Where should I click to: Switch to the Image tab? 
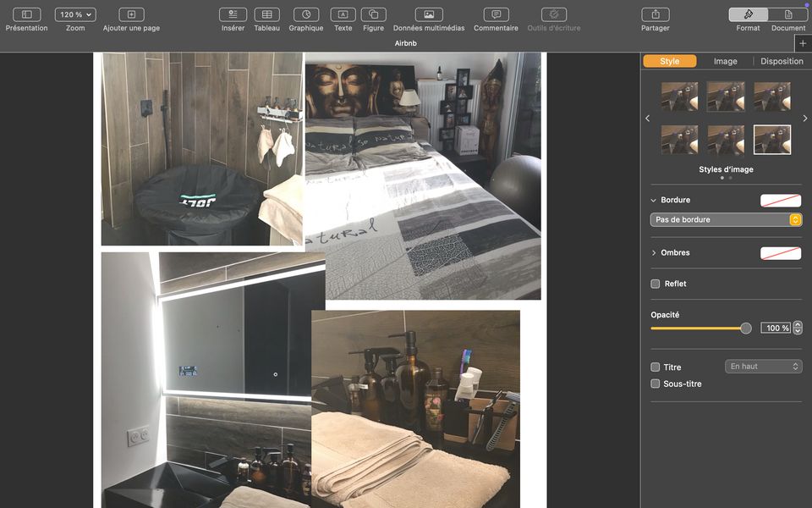click(725, 61)
